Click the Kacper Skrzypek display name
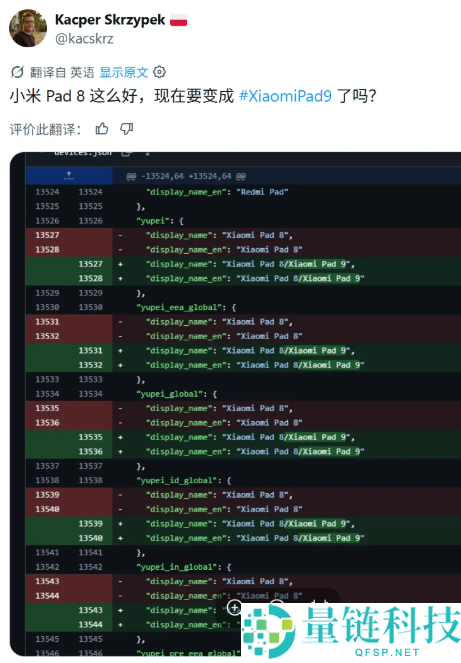This screenshot has width=461, height=663. tap(110, 20)
